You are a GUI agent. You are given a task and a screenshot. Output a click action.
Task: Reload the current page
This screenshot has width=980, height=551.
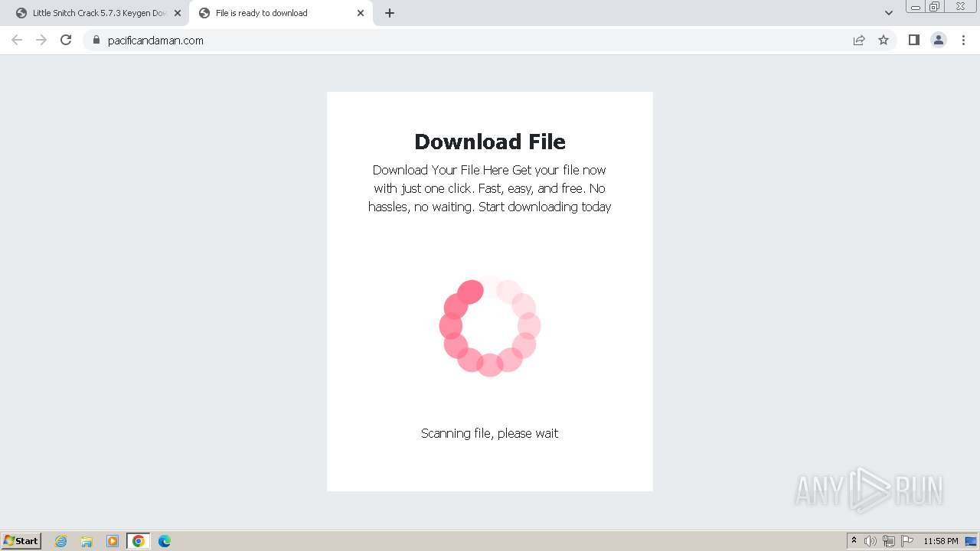tap(66, 40)
